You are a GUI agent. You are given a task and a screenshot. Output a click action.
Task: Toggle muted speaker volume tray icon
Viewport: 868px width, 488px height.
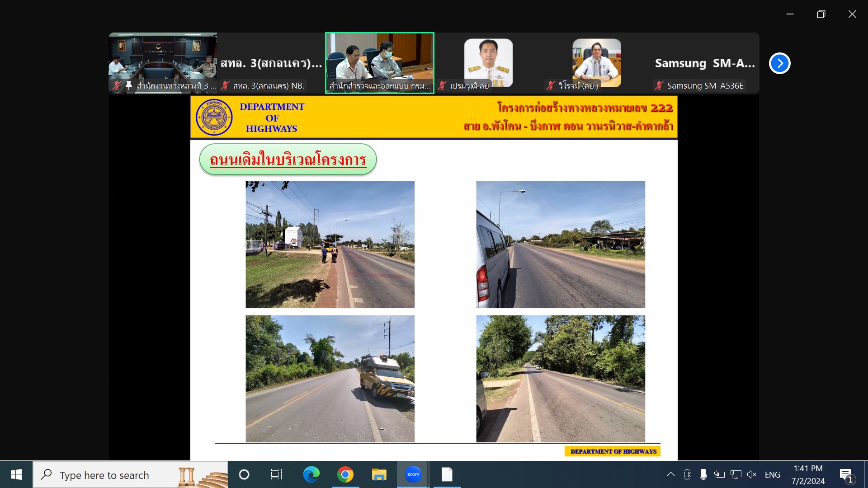(x=752, y=474)
